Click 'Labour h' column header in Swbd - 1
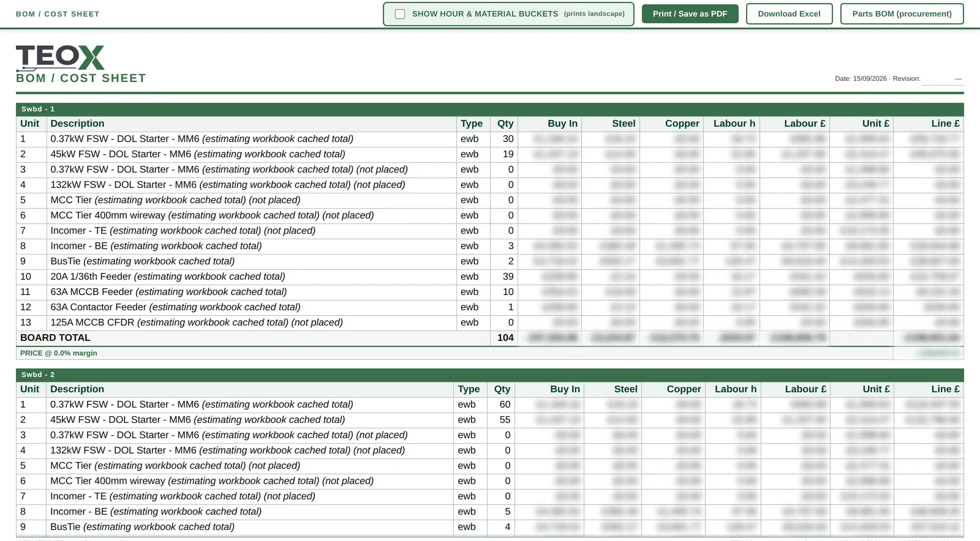 coord(734,124)
